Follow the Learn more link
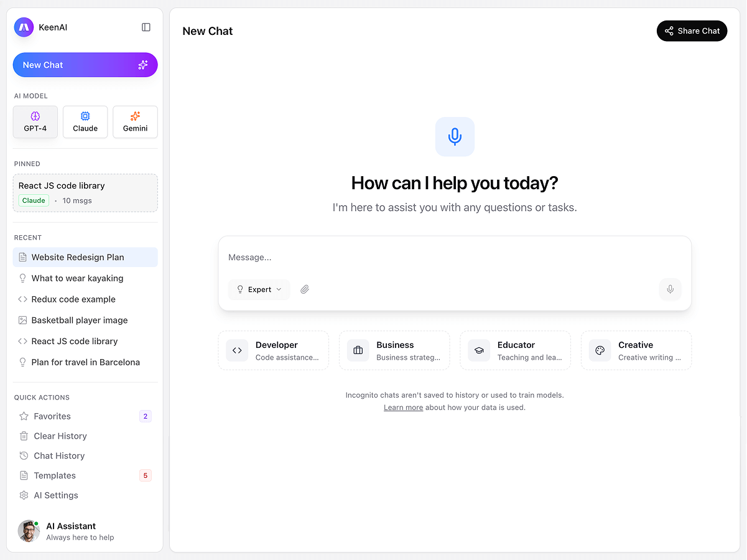The image size is (747, 560). 403,408
